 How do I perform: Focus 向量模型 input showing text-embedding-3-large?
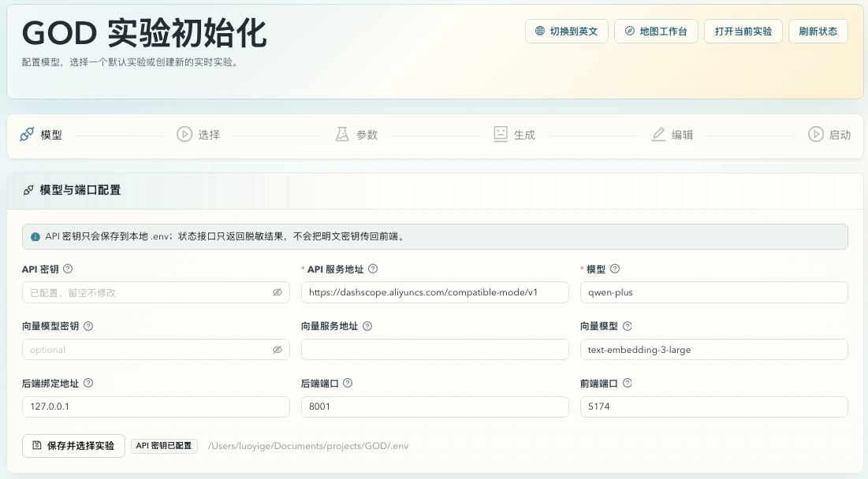(713, 350)
